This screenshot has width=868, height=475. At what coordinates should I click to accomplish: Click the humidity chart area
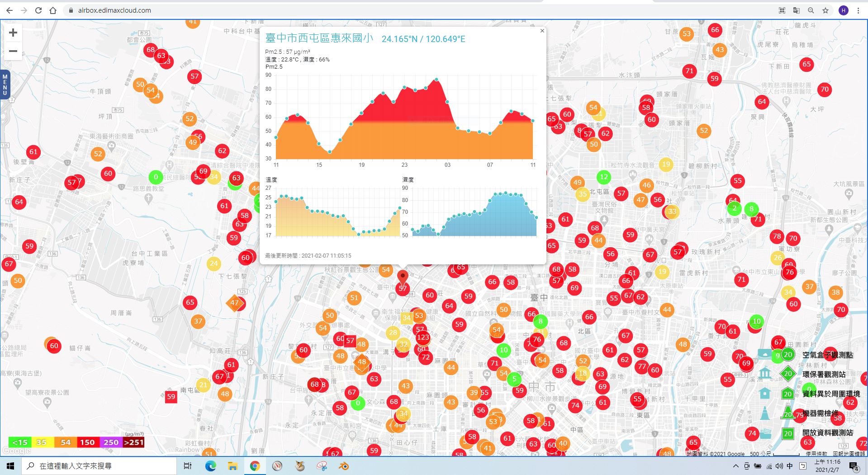click(x=474, y=212)
